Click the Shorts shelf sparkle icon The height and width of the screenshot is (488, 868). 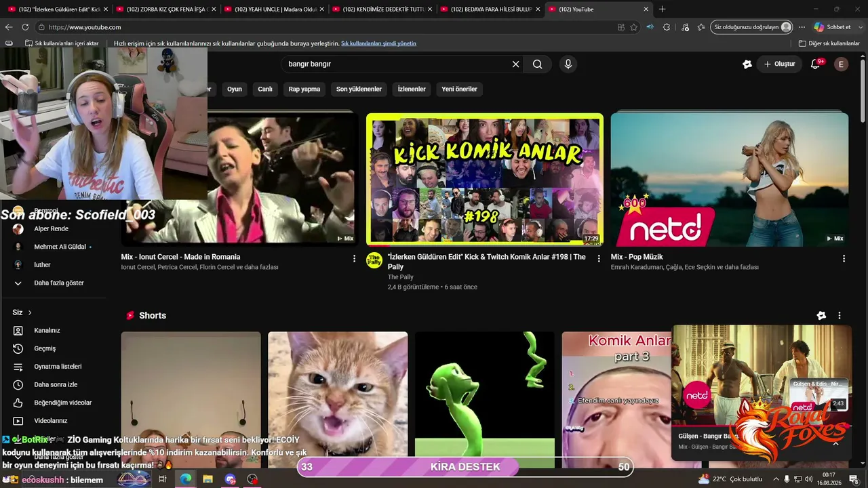pos(821,315)
